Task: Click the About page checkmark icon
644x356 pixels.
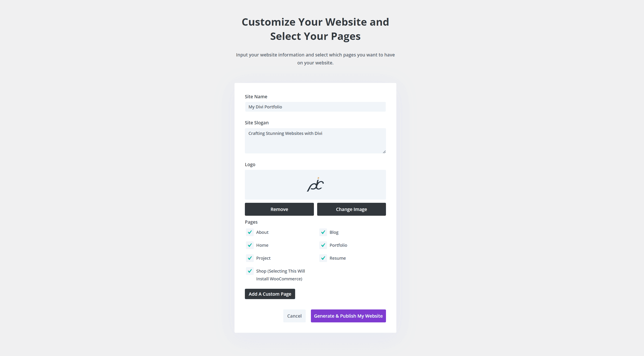Action: [250, 232]
